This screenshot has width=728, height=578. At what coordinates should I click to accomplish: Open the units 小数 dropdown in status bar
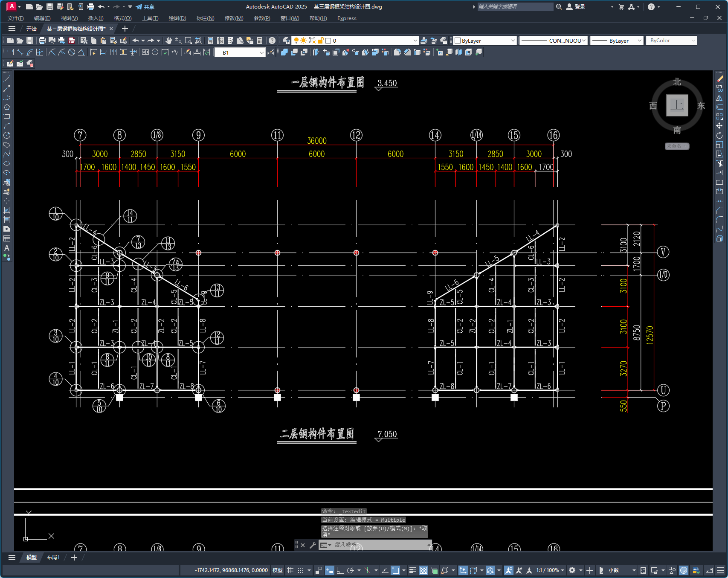(622, 570)
